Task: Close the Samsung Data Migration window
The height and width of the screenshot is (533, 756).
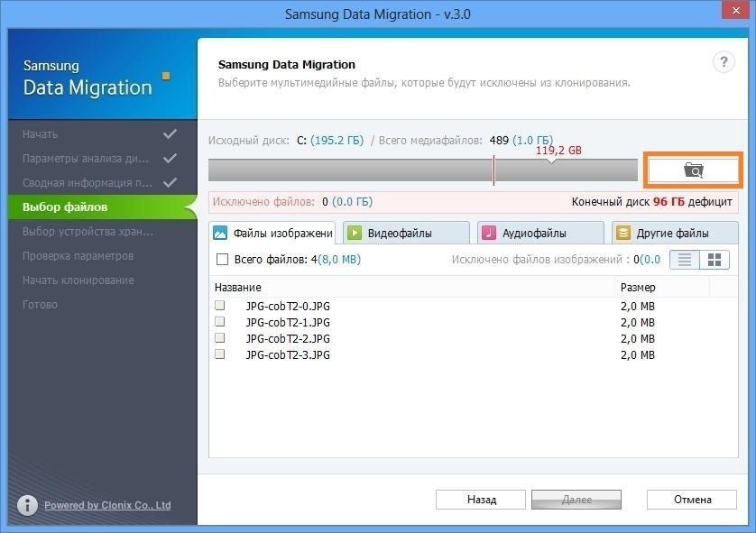Action: click(735, 10)
